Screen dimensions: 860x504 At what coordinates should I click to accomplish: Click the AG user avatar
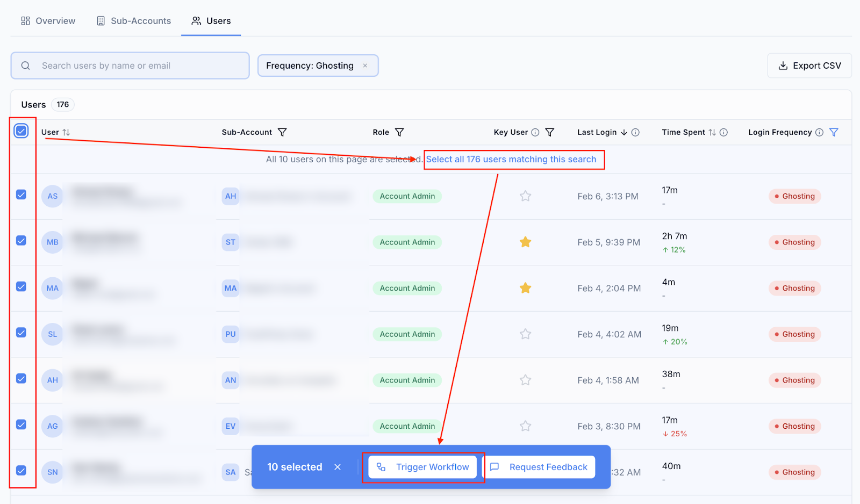(x=52, y=426)
